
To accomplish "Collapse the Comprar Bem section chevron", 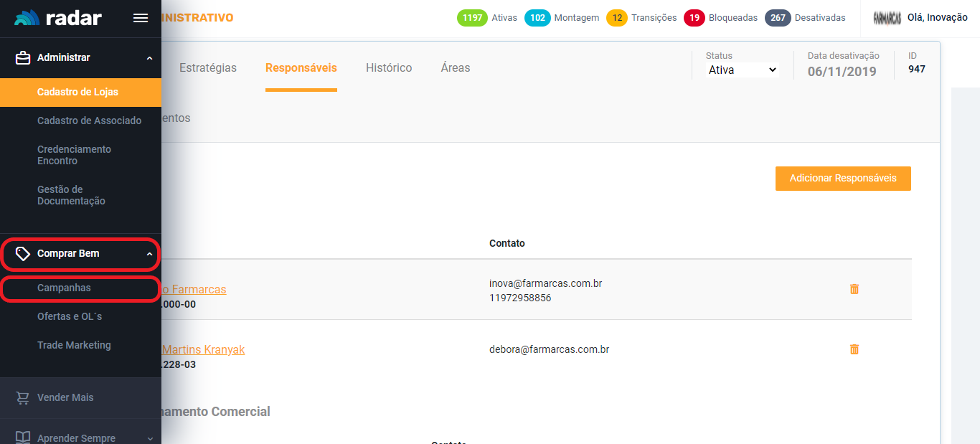I will (149, 254).
